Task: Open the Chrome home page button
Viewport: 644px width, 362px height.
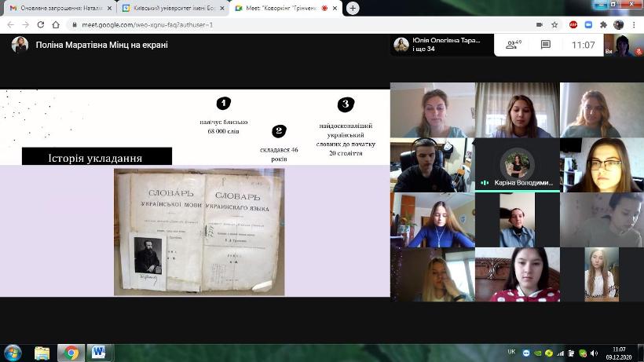Action: (56, 24)
